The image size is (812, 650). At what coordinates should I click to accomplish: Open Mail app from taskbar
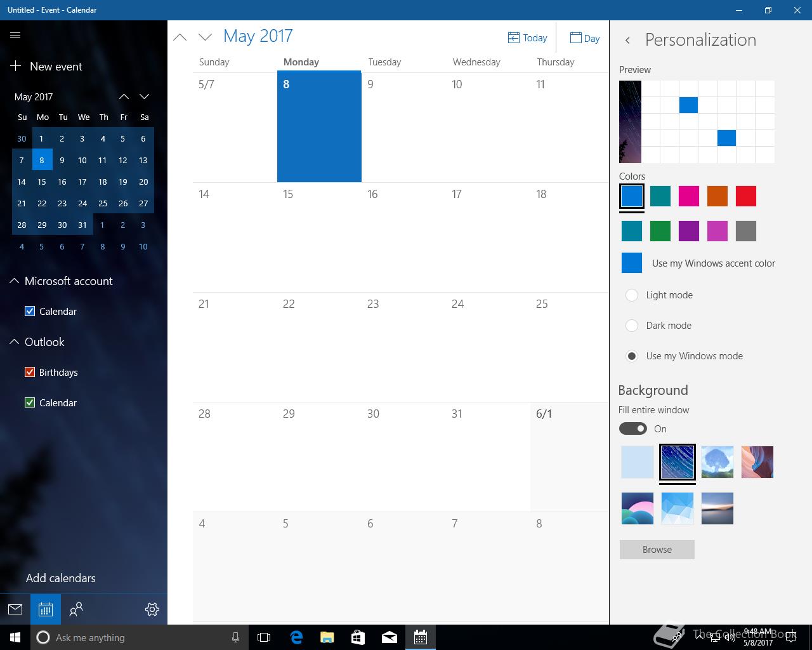[389, 637]
